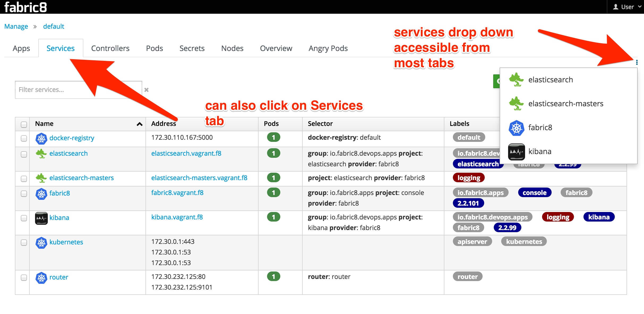Toggle the select-all checkbox in the table header
Viewport: 644px width, 314px height.
pos(24,124)
